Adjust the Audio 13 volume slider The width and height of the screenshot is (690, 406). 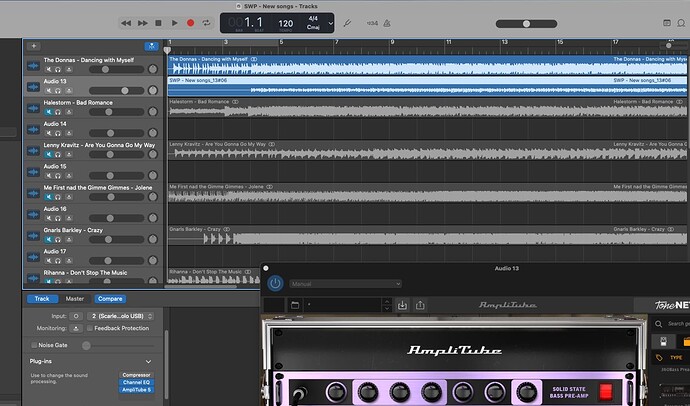(117, 91)
